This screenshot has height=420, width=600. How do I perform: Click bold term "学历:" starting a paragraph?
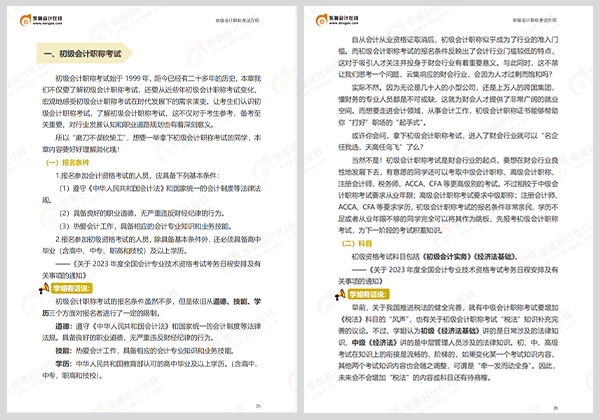[64, 364]
